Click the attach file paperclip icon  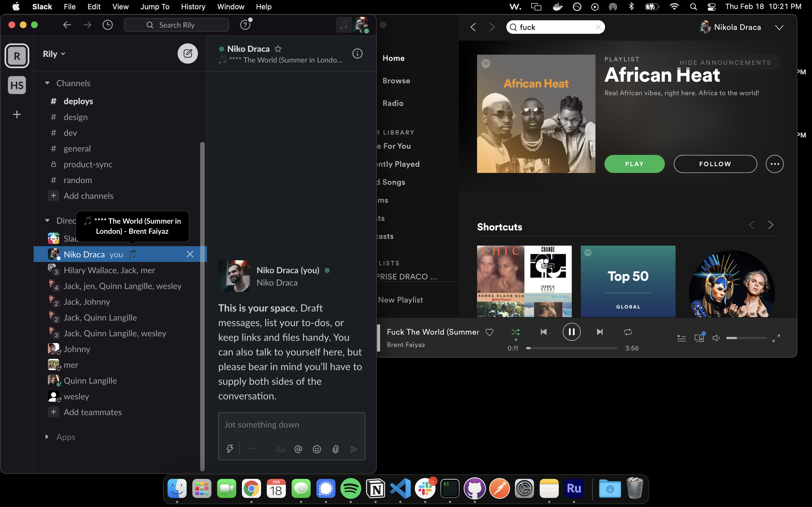pyautogui.click(x=335, y=449)
